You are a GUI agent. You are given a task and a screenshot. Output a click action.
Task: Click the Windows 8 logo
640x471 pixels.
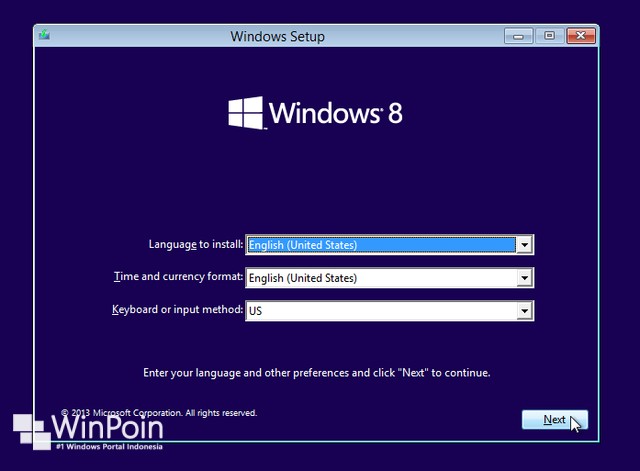(315, 113)
